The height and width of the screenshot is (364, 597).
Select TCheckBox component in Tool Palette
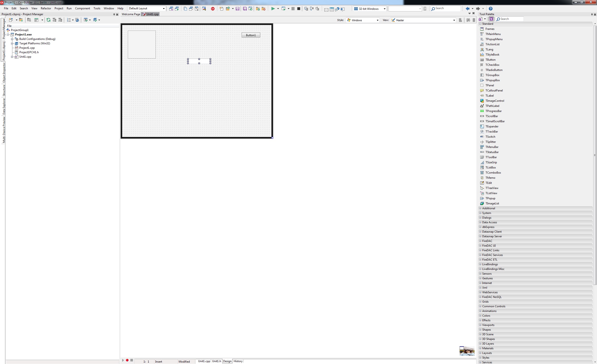point(492,65)
